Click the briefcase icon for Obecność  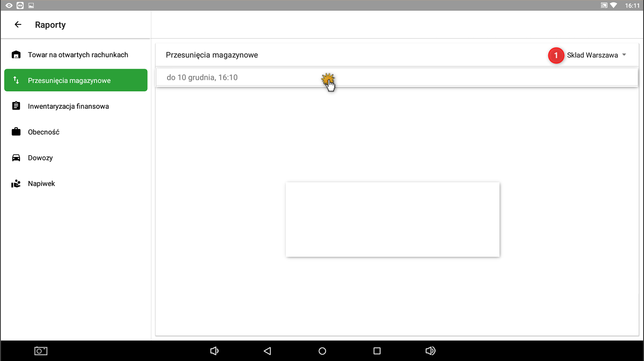click(x=16, y=132)
